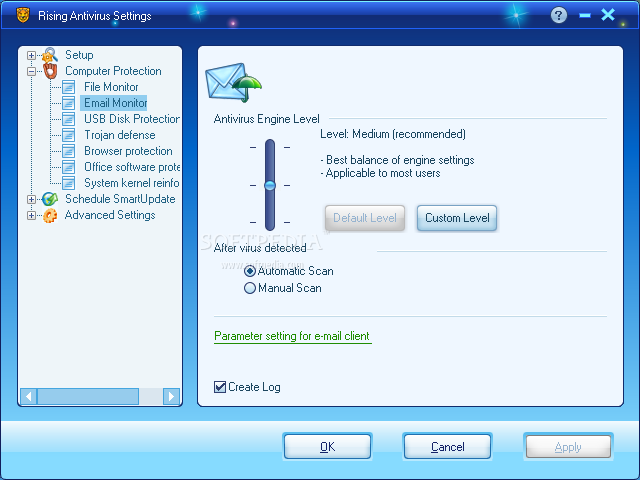640x480 pixels.
Task: Close the settings window with X
Action: point(608,15)
